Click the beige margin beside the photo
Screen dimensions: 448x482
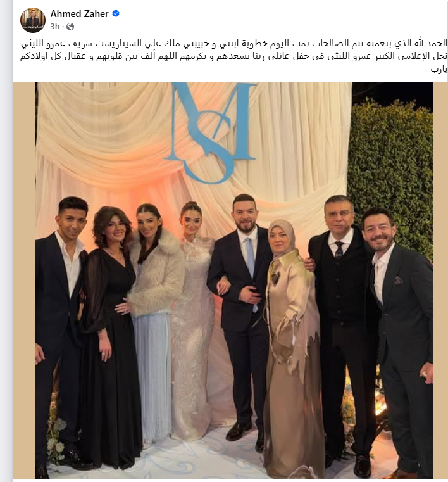pyautogui.click(x=24, y=280)
